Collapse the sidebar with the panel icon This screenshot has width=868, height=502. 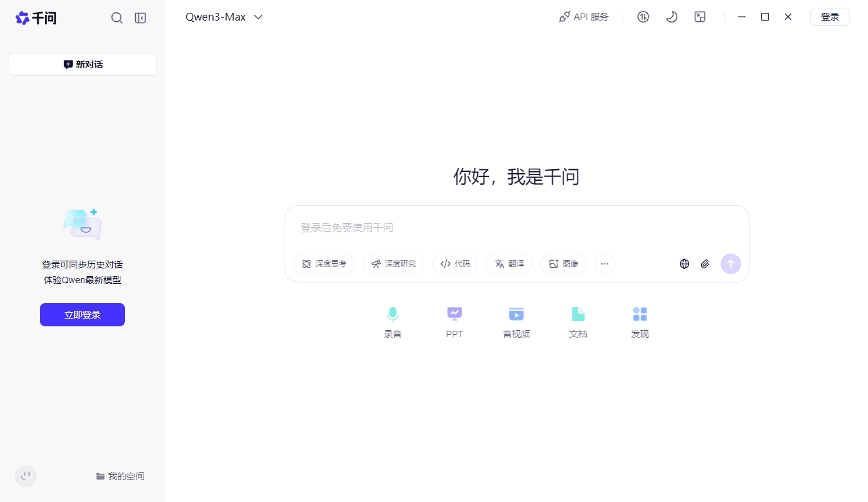[140, 18]
